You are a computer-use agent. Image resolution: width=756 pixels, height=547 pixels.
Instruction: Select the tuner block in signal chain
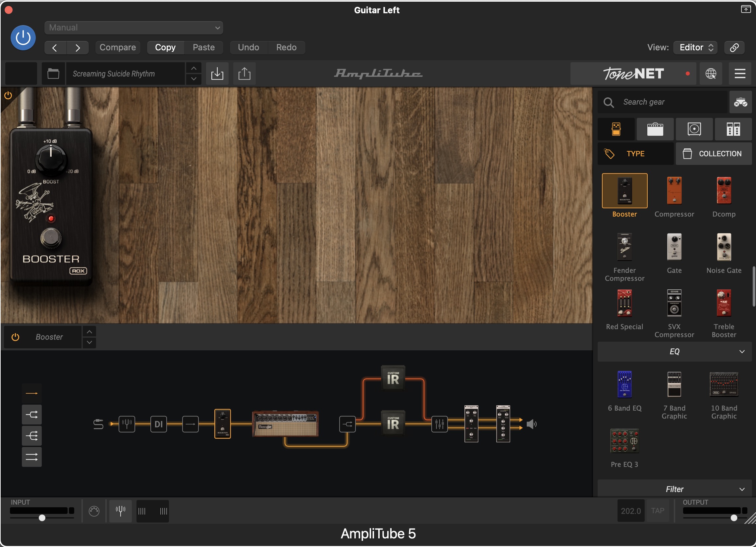127,424
